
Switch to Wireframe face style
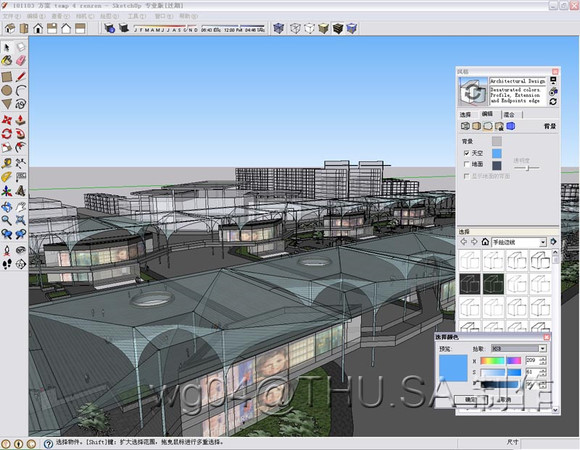(295, 28)
